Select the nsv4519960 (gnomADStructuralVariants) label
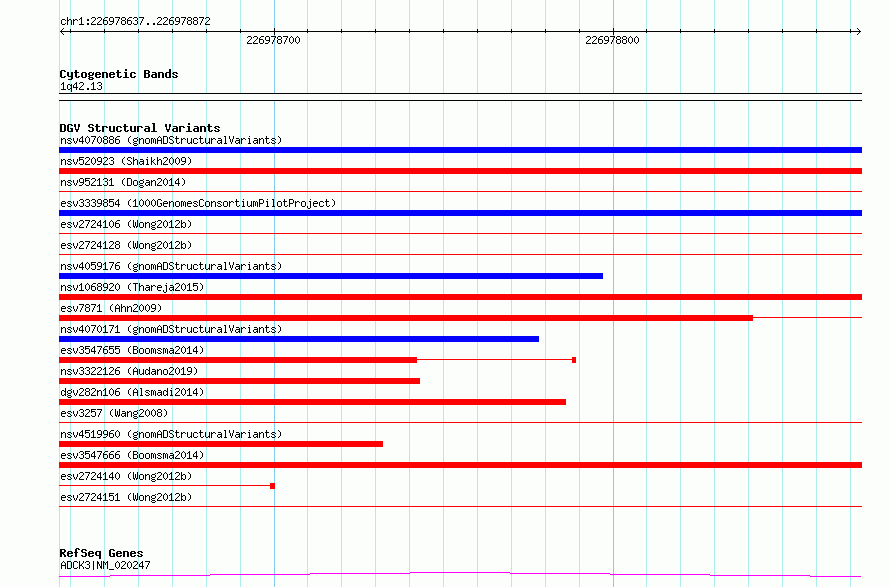Viewport: 890px width, 587px height. pyautogui.click(x=171, y=434)
